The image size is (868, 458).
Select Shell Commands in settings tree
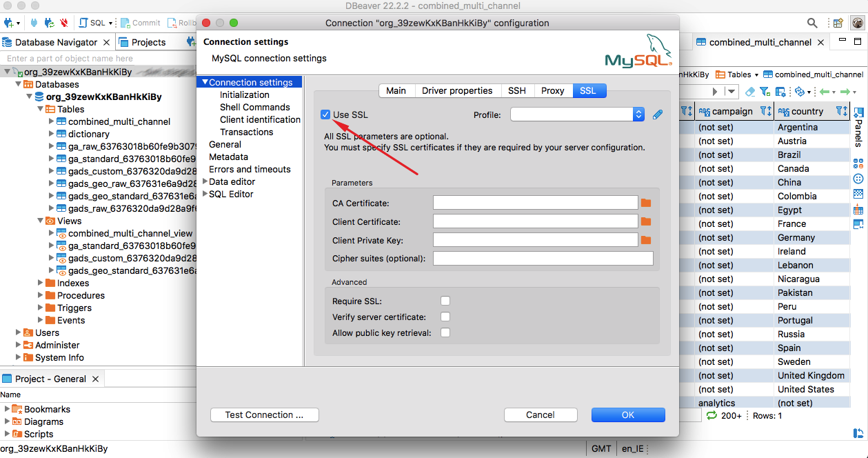(255, 107)
